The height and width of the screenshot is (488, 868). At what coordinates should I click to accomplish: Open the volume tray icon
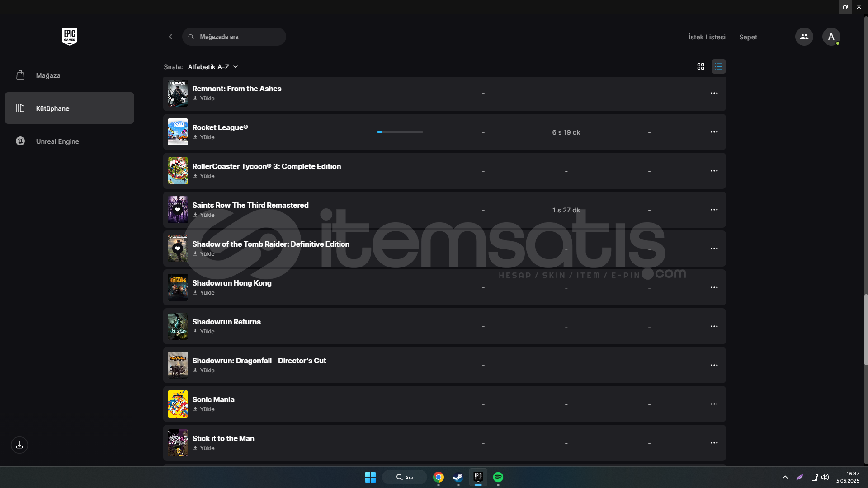825,477
